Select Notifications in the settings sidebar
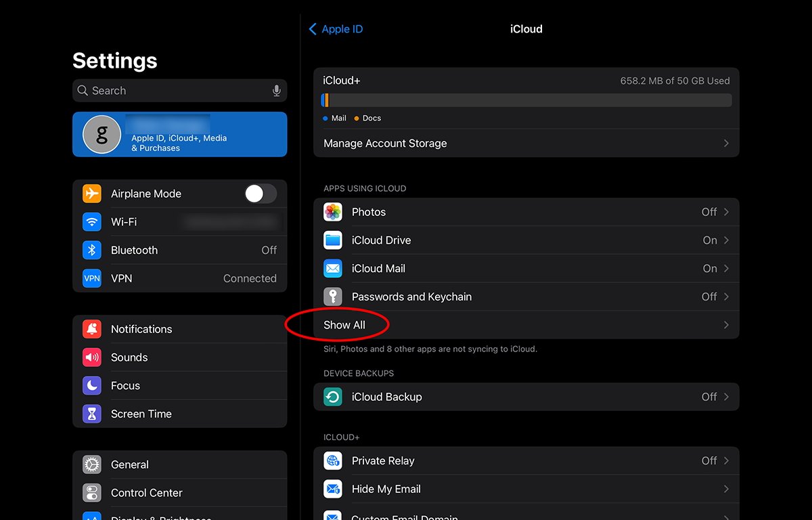Viewport: 812px width, 520px height. click(141, 329)
